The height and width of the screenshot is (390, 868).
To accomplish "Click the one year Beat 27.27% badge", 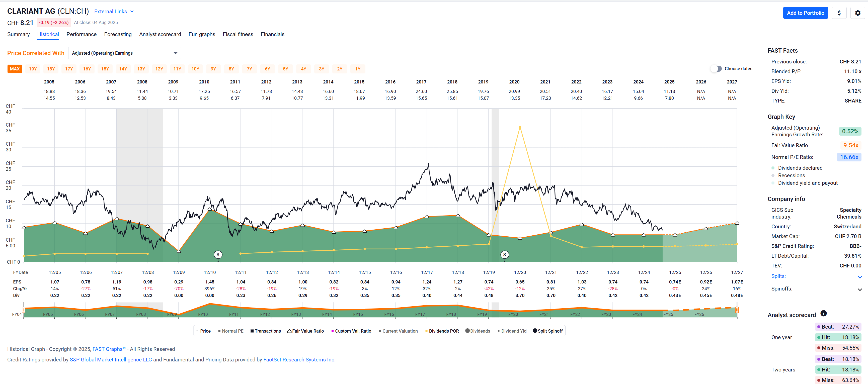I will point(838,327).
